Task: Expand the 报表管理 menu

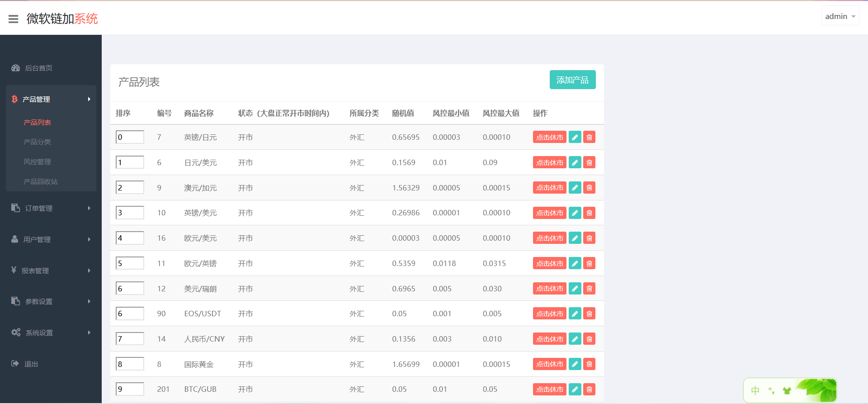Action: (x=51, y=271)
